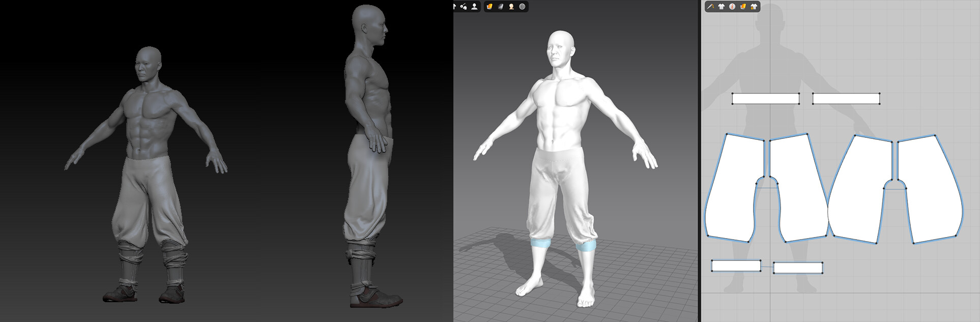Click the white t-shirt garment icon in 2D toolbar

[722, 7]
